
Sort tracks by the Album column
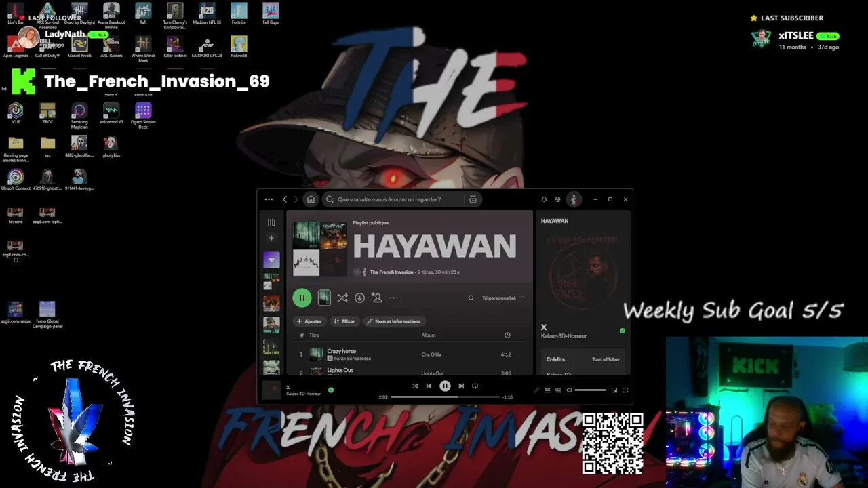(429, 335)
